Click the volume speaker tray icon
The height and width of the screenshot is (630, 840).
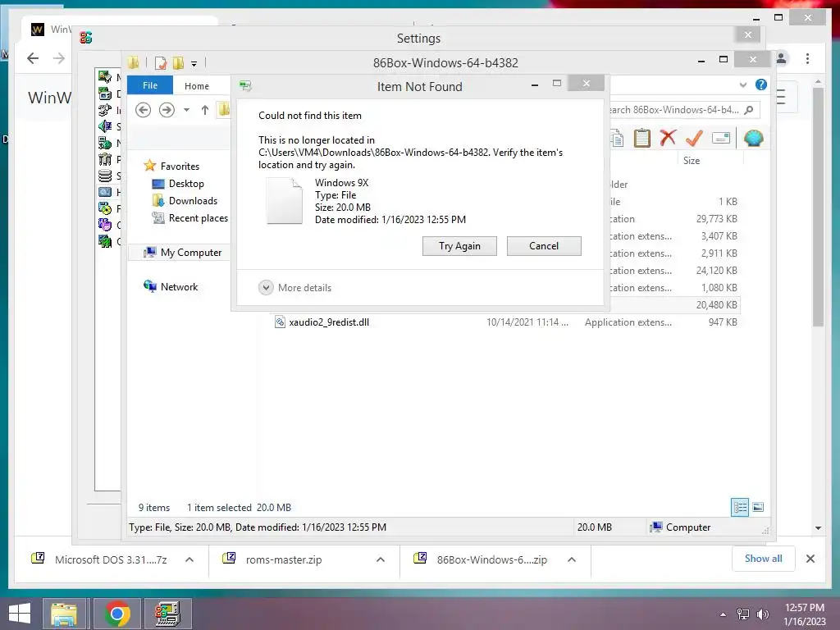coord(762,614)
